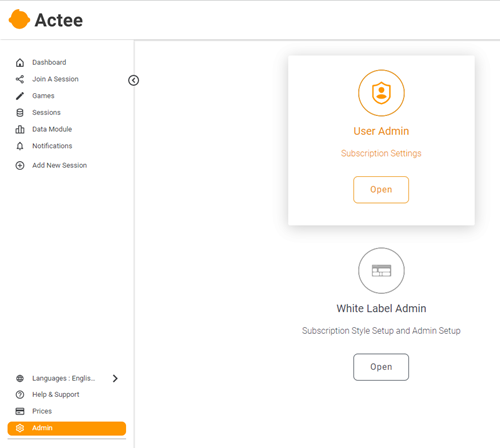Click the Subscription Settings text
This screenshot has height=448, width=500.
coord(381,153)
